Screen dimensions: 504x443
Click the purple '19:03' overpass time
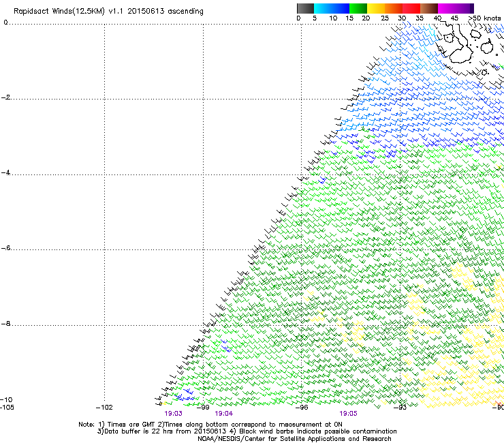click(x=173, y=414)
